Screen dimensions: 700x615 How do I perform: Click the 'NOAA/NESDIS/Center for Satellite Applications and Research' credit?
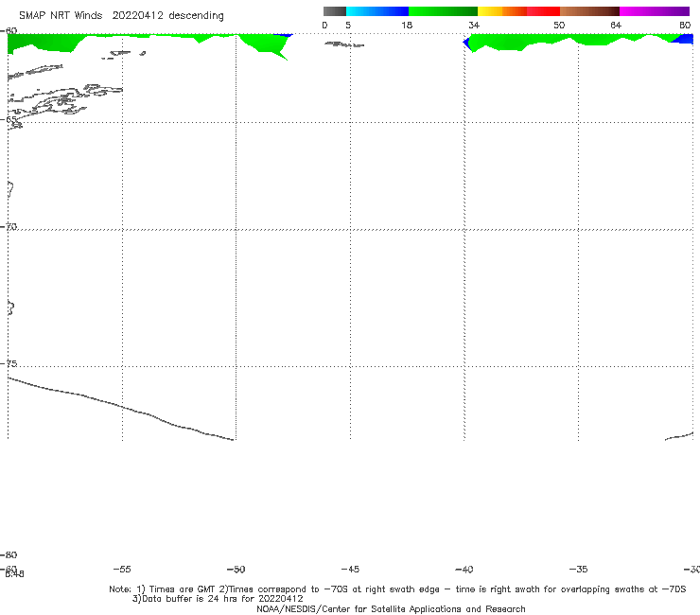(391, 608)
